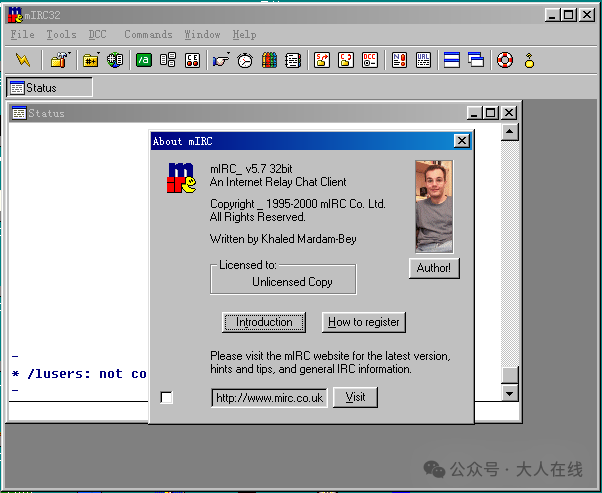Image resolution: width=602 pixels, height=493 pixels.
Task: Open the Popups editor toolbar icon
Action: [168, 60]
